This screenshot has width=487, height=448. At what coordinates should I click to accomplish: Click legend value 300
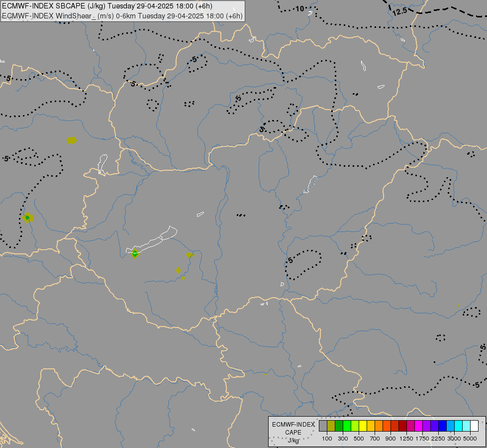(x=343, y=439)
